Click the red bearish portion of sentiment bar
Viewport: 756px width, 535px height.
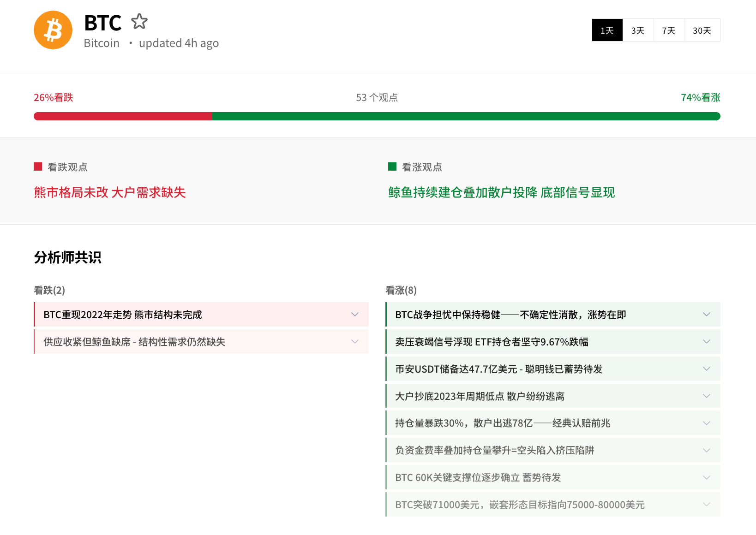click(122, 116)
